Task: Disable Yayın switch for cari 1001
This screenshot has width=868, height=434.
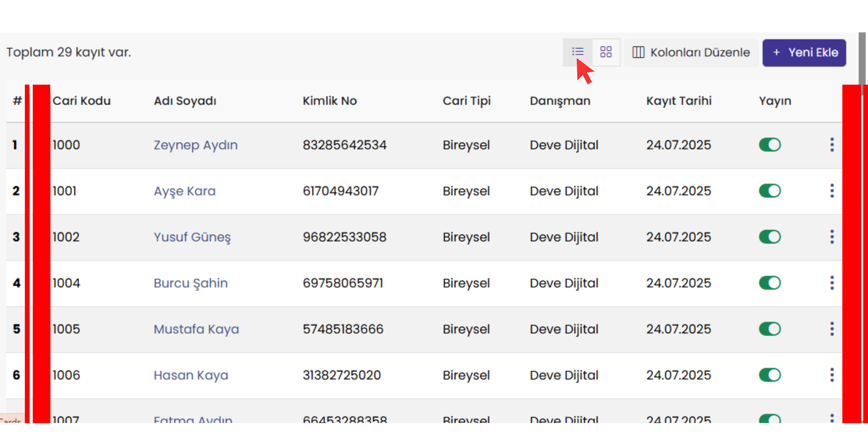Action: click(770, 191)
